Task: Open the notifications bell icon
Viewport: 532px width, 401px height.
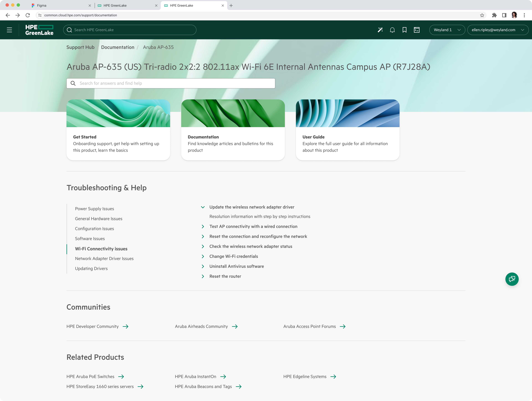Action: click(392, 30)
